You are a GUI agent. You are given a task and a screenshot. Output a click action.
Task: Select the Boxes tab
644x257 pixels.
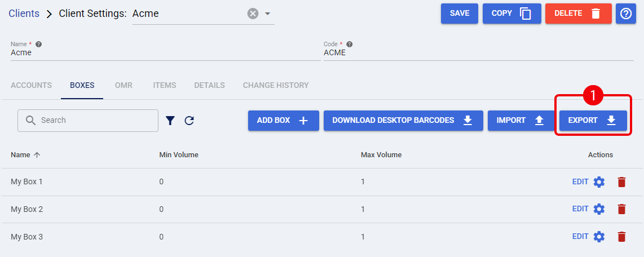click(x=82, y=86)
